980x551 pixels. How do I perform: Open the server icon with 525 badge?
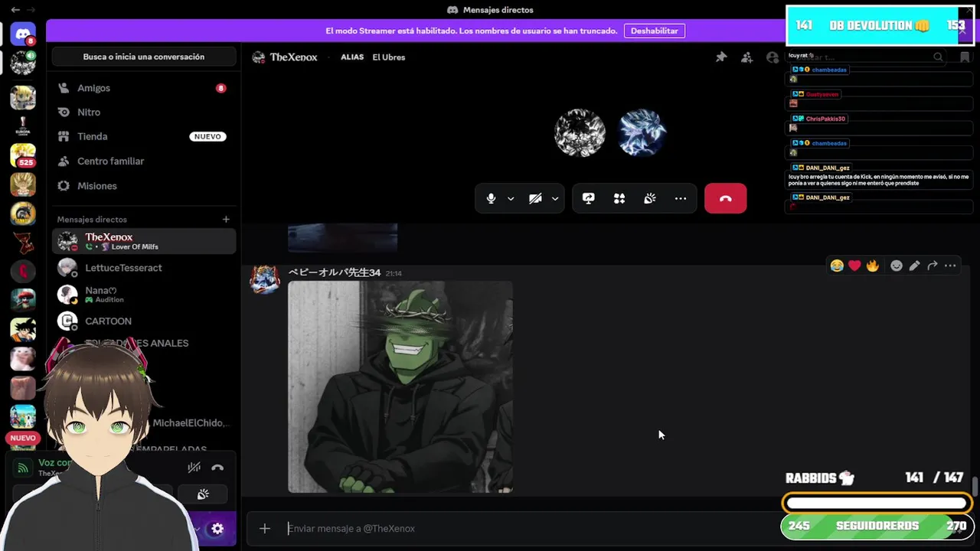click(x=23, y=155)
